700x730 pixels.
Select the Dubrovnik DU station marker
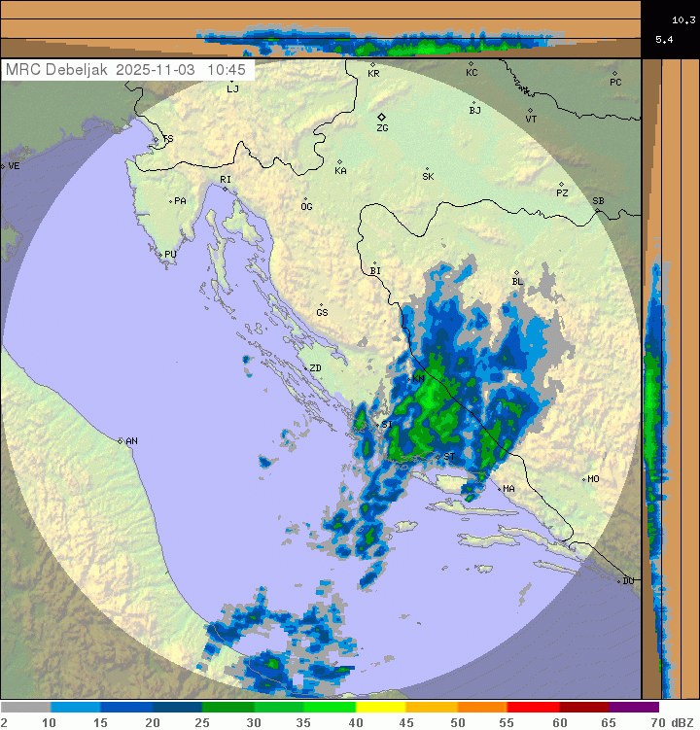click(619, 581)
